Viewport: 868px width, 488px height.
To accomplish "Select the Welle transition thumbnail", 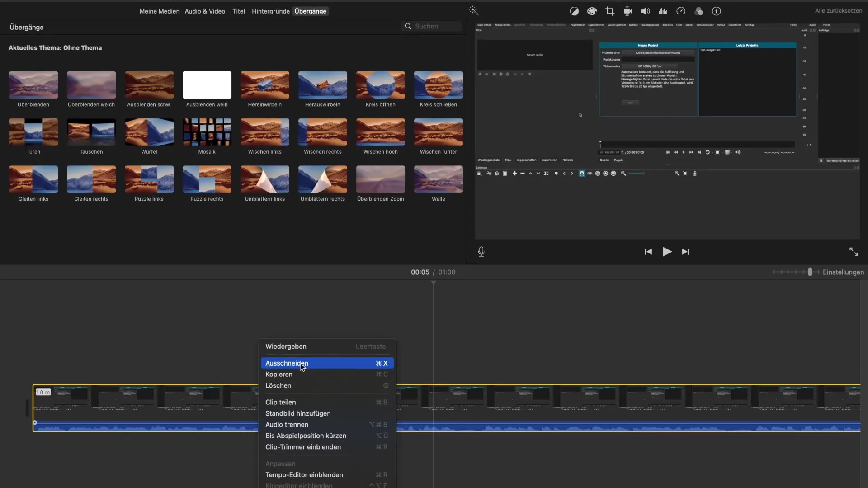I will click(439, 179).
